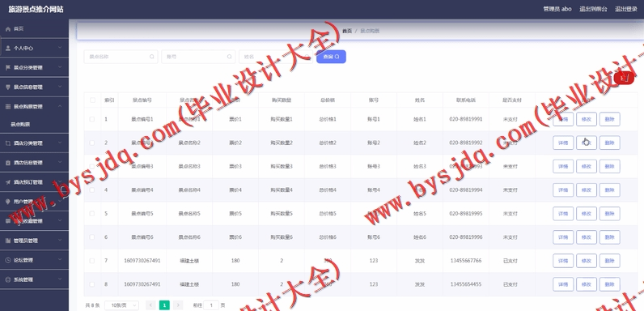Expand 论坛管理 using its chevron arrow

(60, 260)
